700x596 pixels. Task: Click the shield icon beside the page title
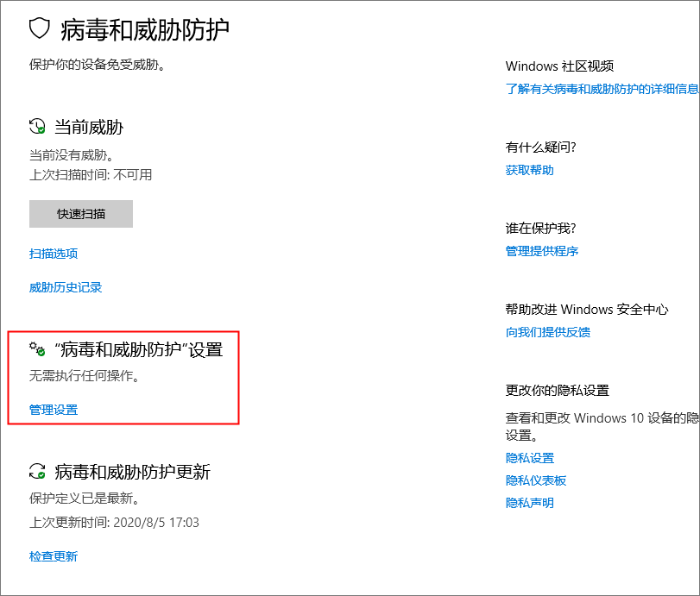(40, 29)
